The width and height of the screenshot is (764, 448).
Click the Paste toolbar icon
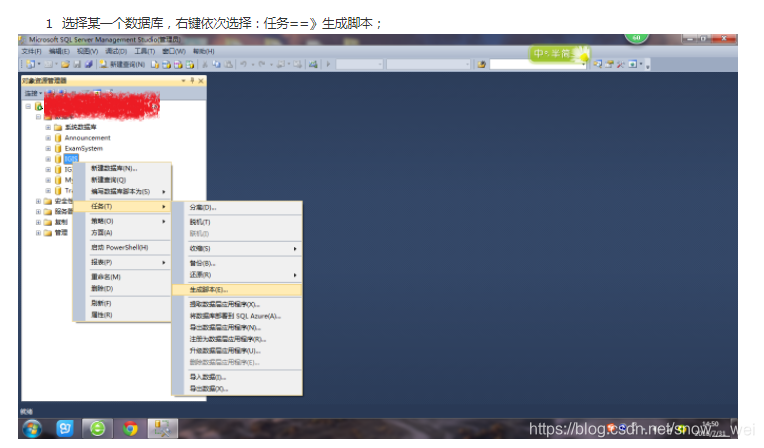[x=228, y=64]
